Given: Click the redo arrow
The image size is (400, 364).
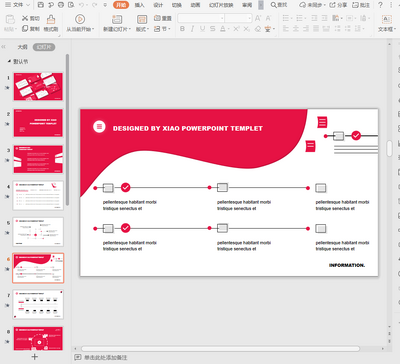Looking at the screenshot, I should [x=94, y=5].
